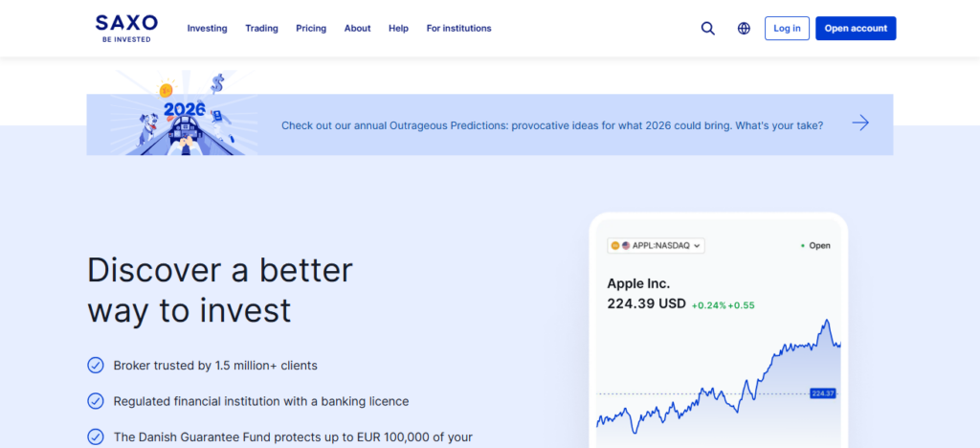Image resolution: width=980 pixels, height=448 pixels.
Task: Click the green Open market status indicator
Action: 815,246
